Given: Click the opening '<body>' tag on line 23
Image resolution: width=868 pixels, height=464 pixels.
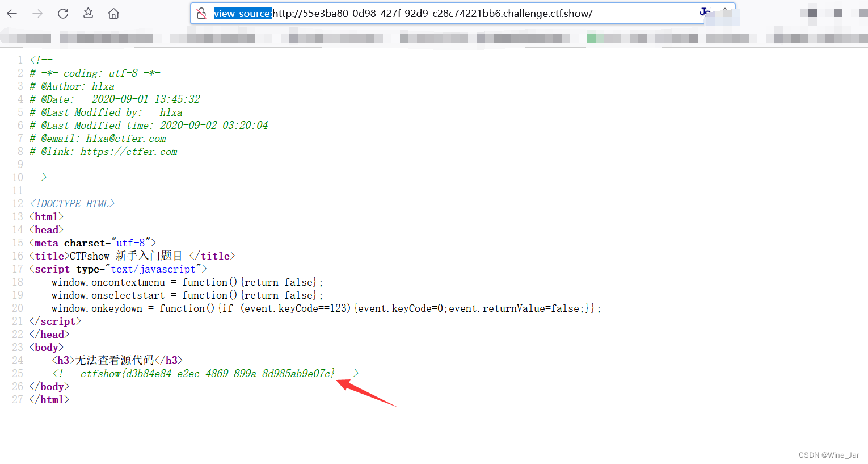Looking at the screenshot, I should [47, 348].
